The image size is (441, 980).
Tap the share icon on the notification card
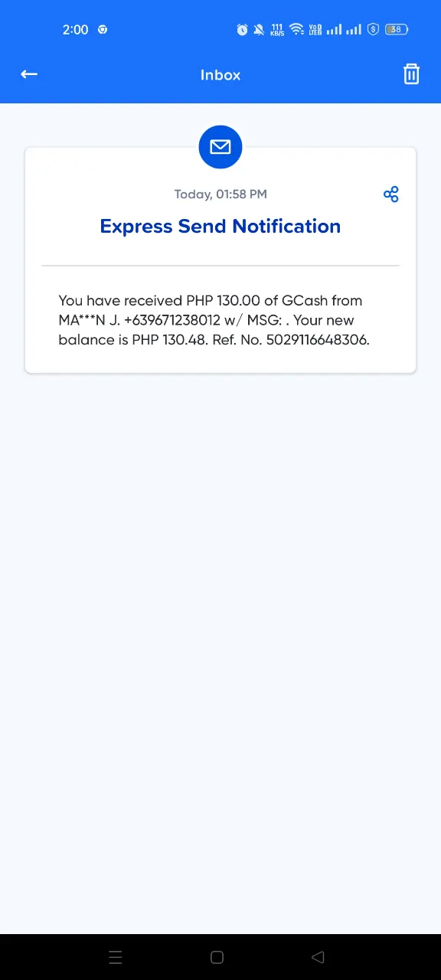pyautogui.click(x=391, y=194)
